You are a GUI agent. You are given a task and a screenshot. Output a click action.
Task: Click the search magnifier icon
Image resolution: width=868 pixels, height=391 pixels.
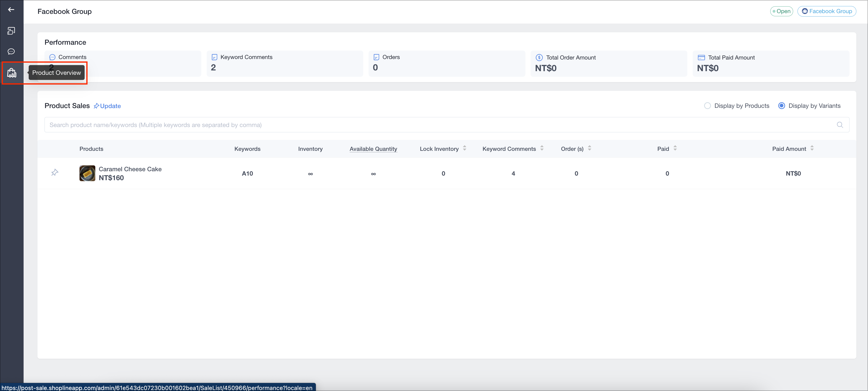tap(840, 125)
